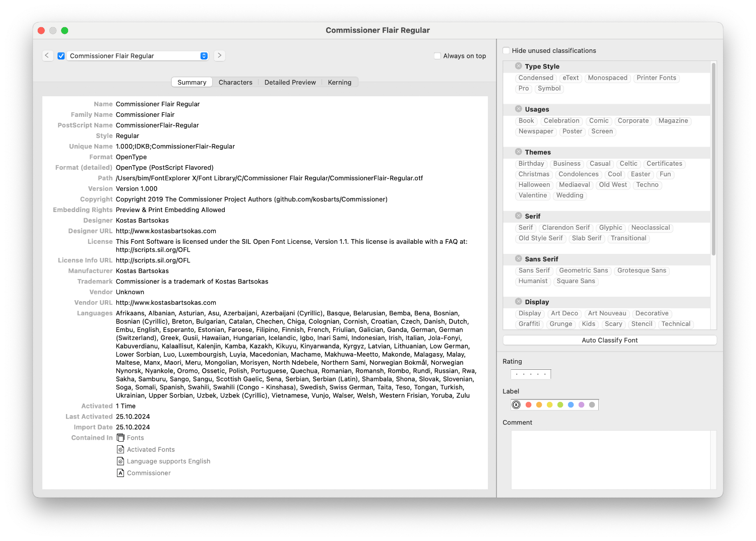Toggle the Grunge display tag

pyautogui.click(x=561, y=324)
